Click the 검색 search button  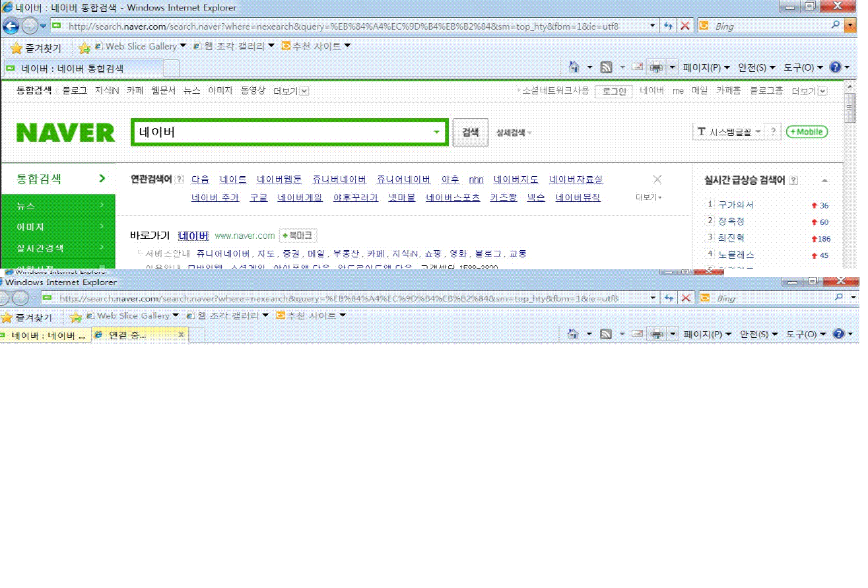[x=470, y=132]
